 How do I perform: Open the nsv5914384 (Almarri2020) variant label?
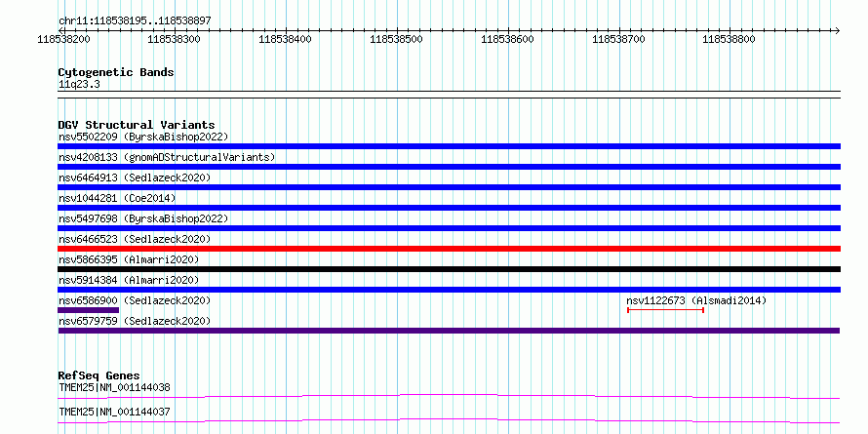(129, 280)
